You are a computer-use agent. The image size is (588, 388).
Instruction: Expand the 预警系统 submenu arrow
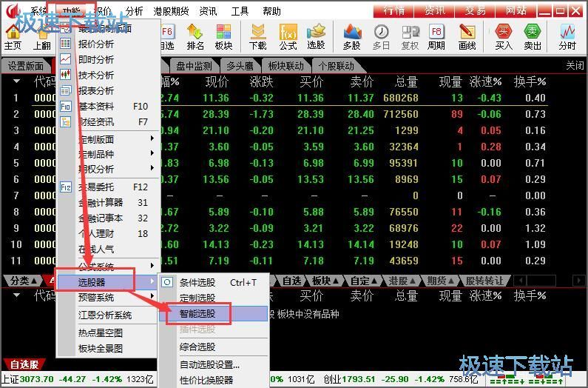point(152,296)
